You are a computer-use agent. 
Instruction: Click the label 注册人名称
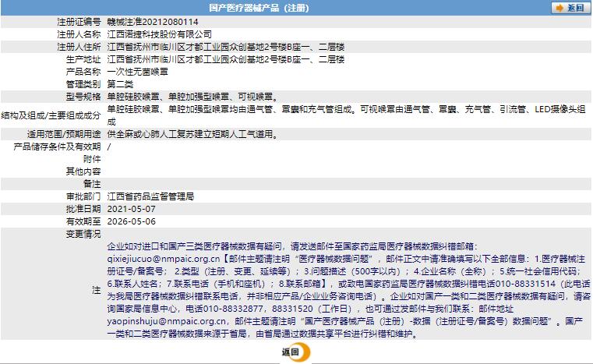coord(79,34)
